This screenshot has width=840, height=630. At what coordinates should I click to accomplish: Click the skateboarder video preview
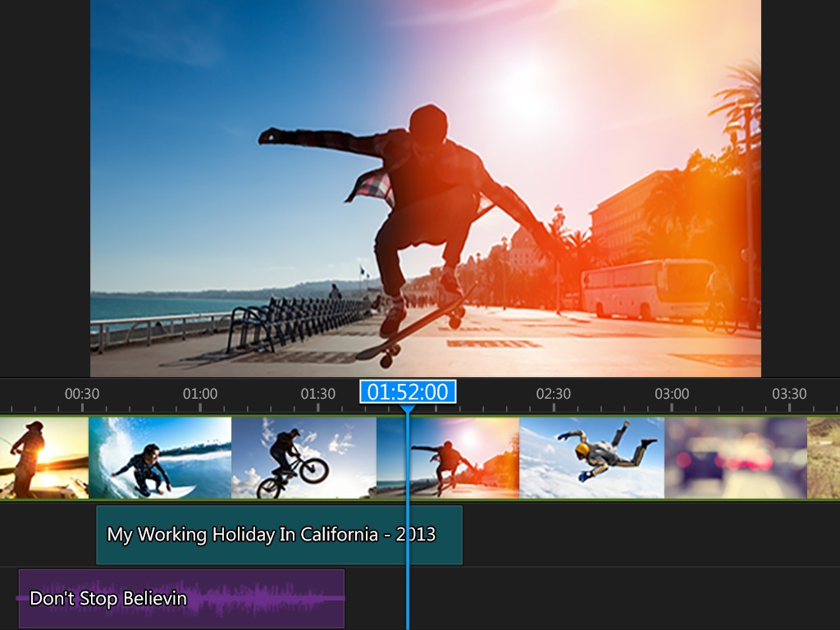pos(426,188)
